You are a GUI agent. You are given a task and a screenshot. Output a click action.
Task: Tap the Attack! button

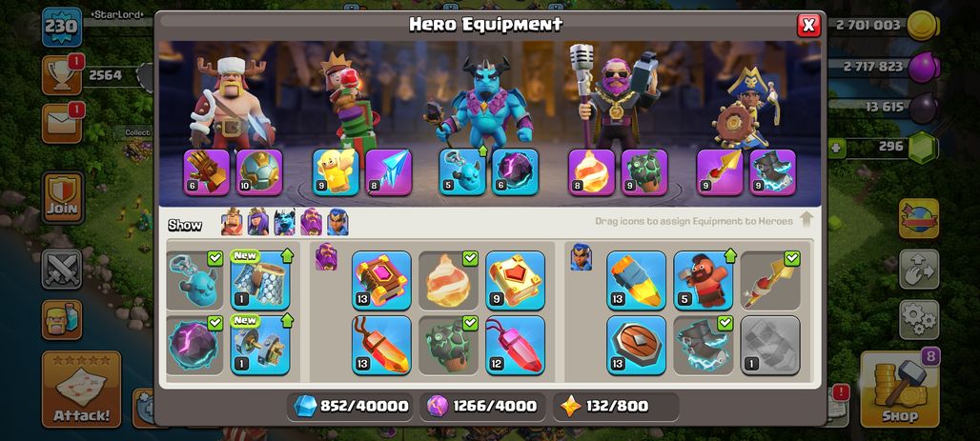pyautogui.click(x=81, y=390)
